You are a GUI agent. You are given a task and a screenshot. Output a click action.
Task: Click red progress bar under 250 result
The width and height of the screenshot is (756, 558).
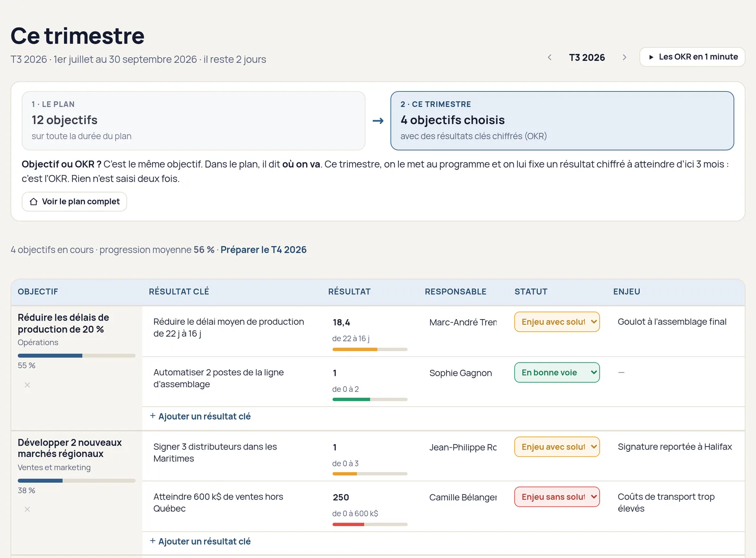[370, 524]
